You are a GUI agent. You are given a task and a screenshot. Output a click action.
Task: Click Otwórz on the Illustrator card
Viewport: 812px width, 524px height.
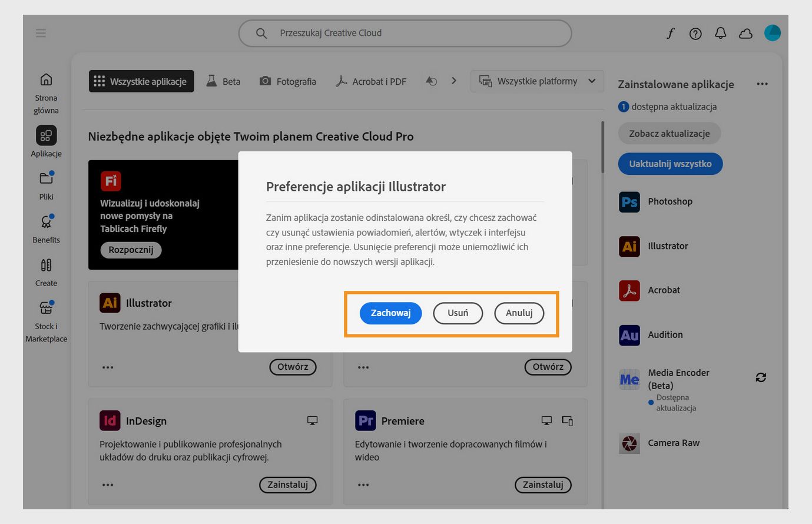293,367
